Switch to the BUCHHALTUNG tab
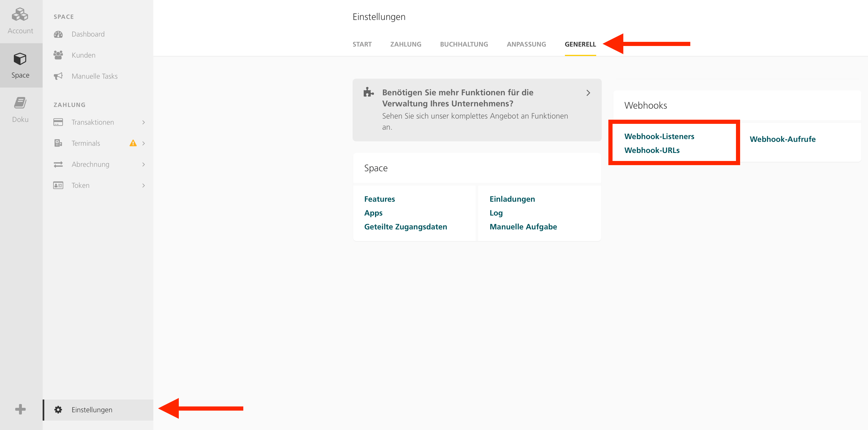The image size is (868, 430). coord(464,44)
